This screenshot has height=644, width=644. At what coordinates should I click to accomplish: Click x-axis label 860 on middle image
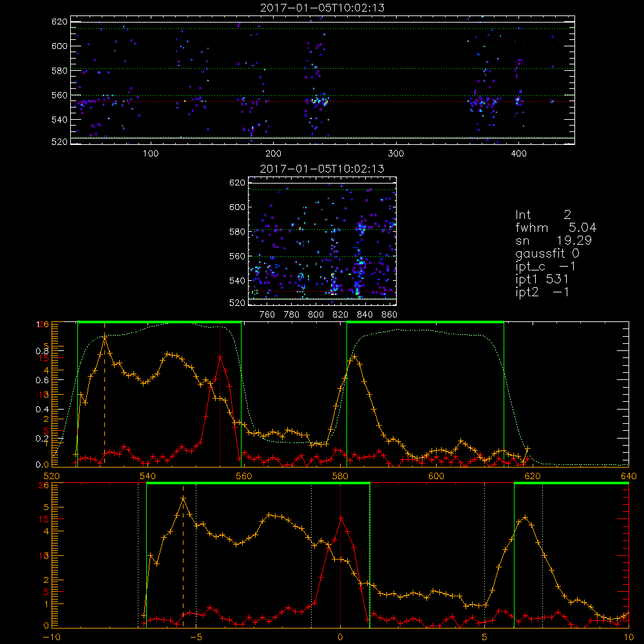click(390, 315)
